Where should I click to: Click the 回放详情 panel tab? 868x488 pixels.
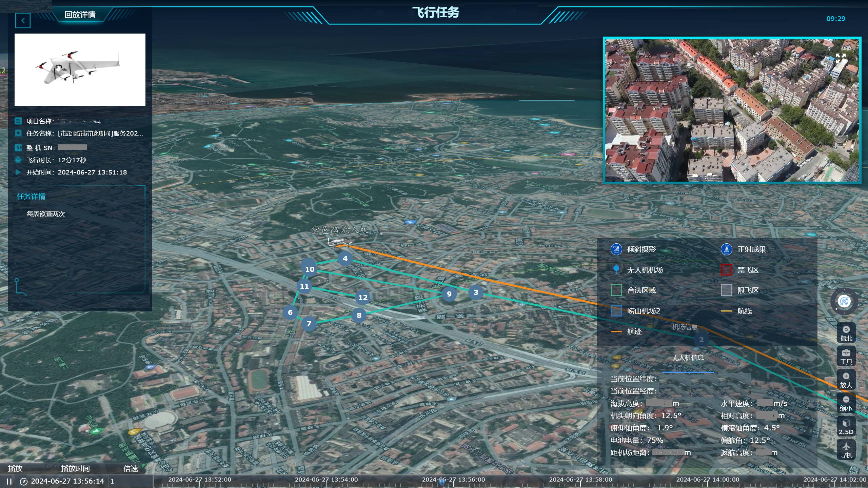click(x=80, y=15)
